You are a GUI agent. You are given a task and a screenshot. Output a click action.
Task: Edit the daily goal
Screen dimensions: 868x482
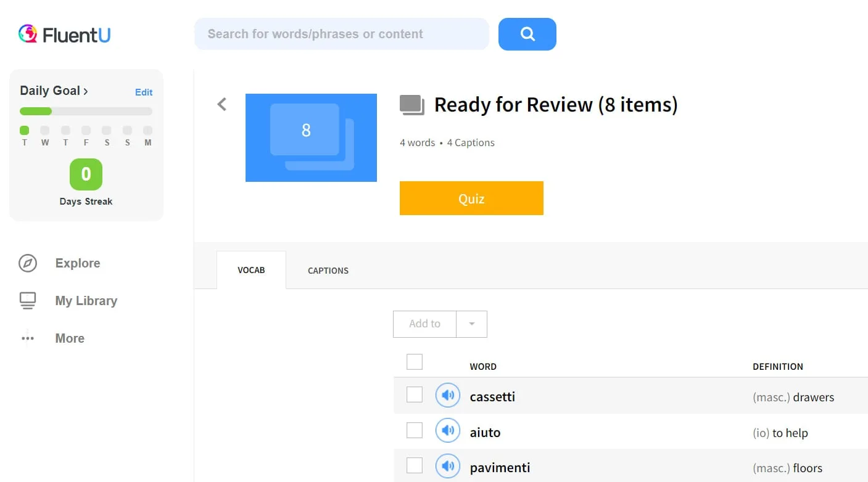[x=144, y=92]
